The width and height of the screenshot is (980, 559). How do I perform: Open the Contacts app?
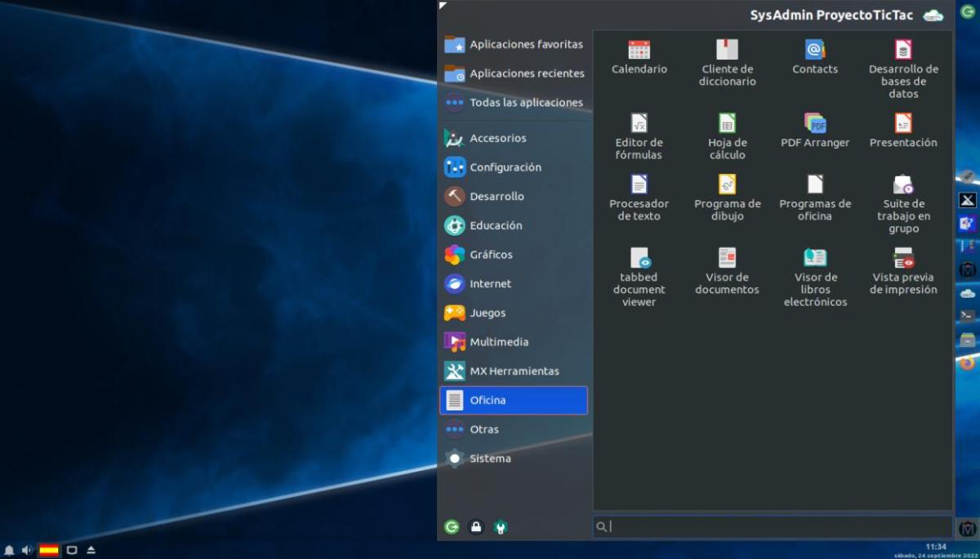coord(814,57)
